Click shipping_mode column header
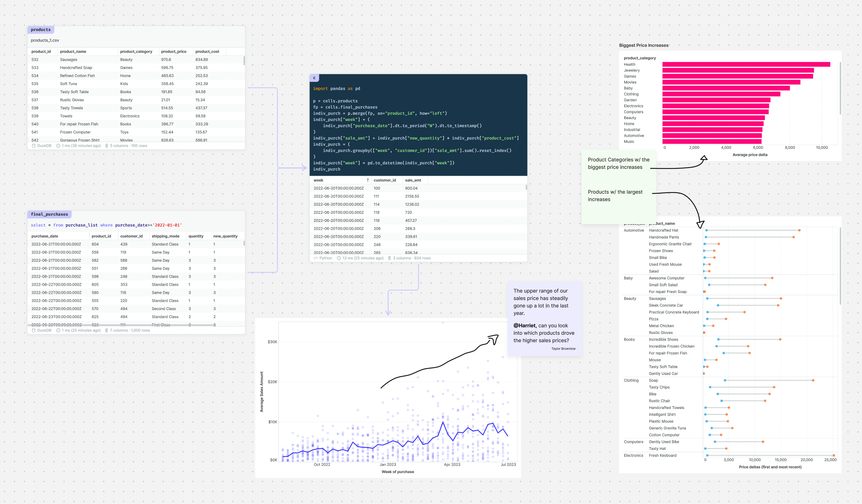Viewport: 862px width, 504px height. pyautogui.click(x=165, y=236)
